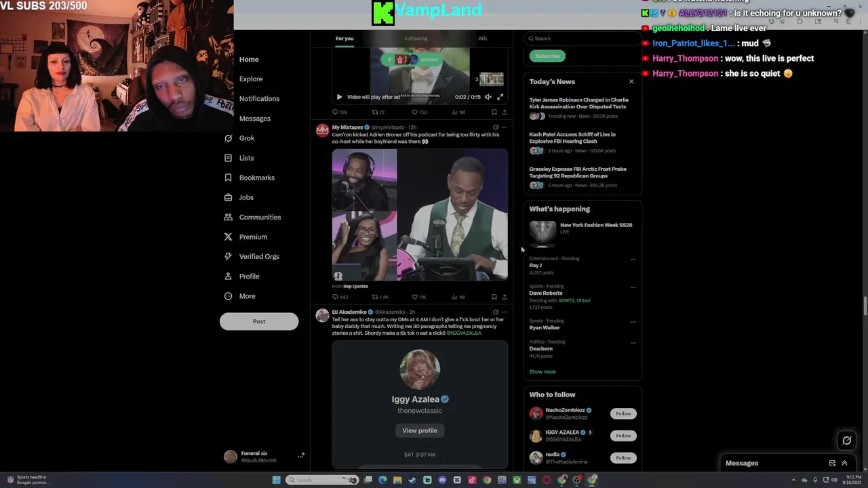This screenshot has height=488, width=868.
Task: Open options for Ryan Walker trend
Action: point(633,321)
